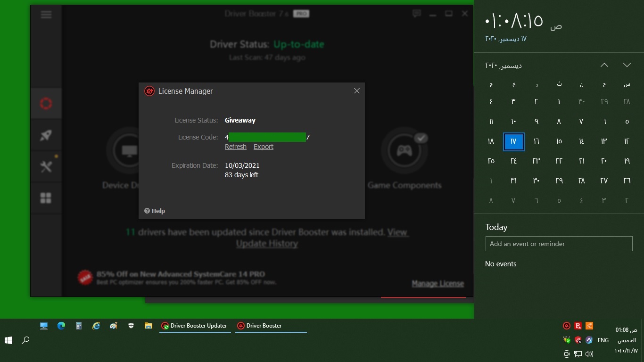The image size is (644, 362).
Task: Click the '83 days left' text
Action: click(x=241, y=175)
